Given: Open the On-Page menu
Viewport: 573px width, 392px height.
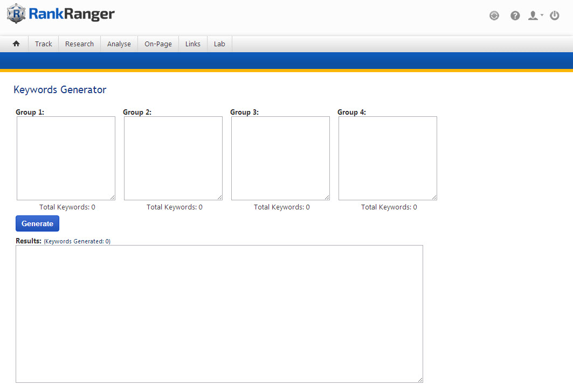Looking at the screenshot, I should tap(158, 44).
